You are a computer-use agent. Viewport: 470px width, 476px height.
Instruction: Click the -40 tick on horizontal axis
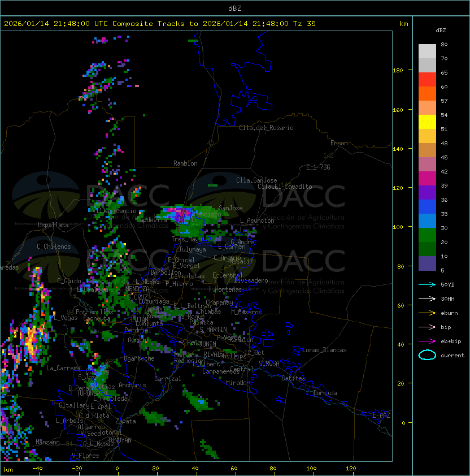pos(37,469)
